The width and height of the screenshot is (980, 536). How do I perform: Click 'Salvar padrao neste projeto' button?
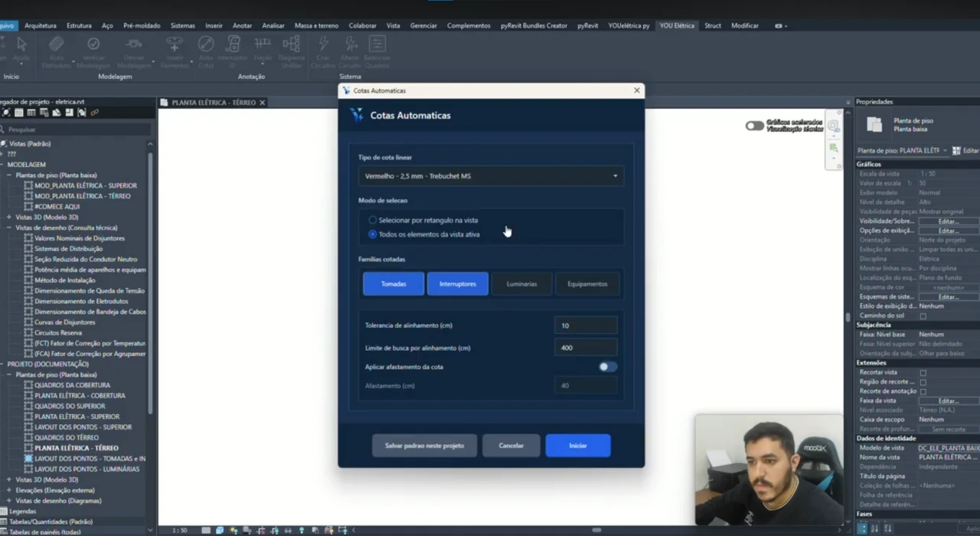pos(424,446)
